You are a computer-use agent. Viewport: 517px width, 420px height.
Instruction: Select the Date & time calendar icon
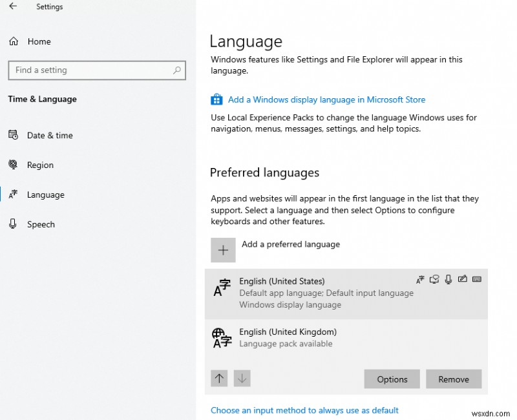coord(14,135)
